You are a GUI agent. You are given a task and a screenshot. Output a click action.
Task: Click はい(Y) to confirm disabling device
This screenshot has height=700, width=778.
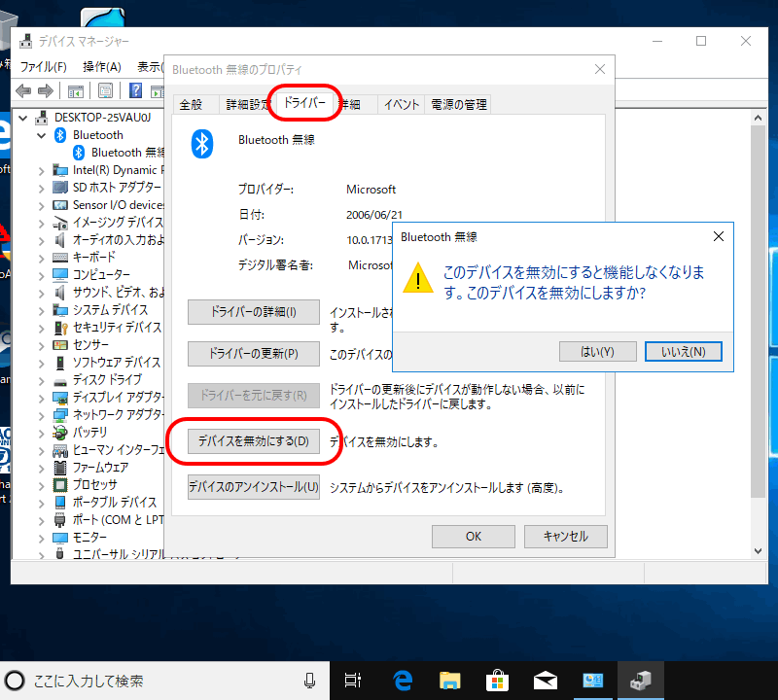click(597, 351)
